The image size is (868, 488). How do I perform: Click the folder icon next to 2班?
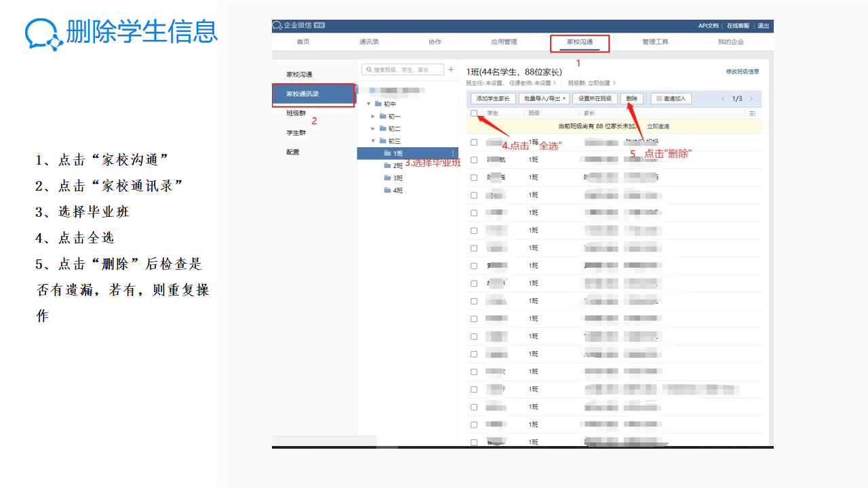pyautogui.click(x=387, y=165)
